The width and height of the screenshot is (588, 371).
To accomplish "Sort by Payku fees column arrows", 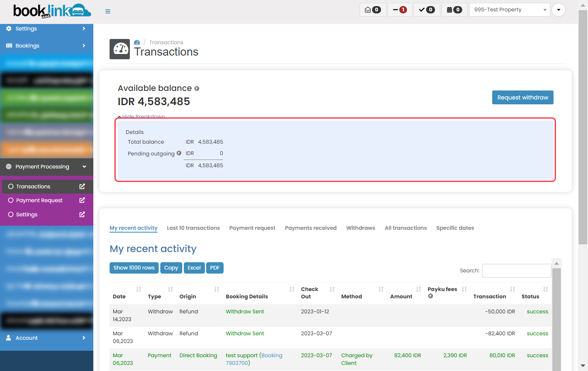I will 464,289.
